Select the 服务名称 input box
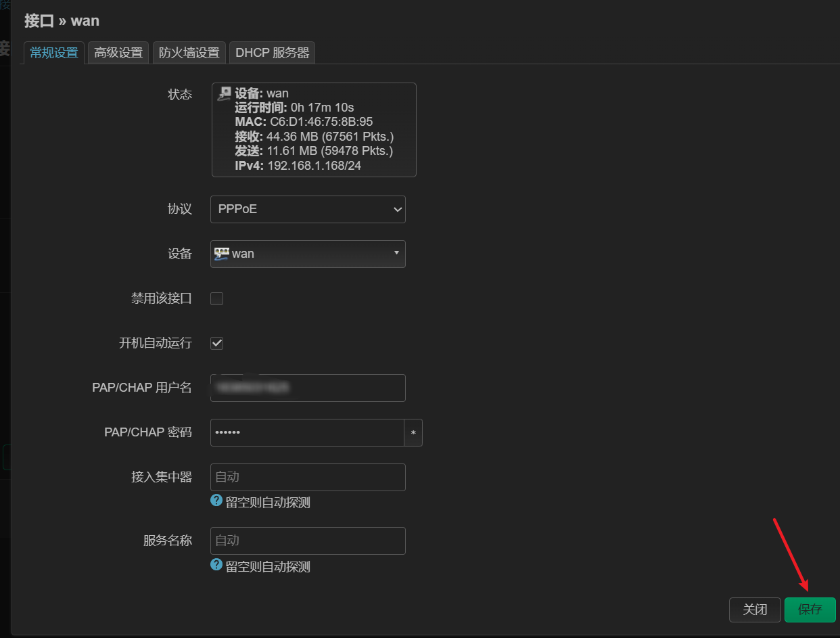 (x=308, y=541)
